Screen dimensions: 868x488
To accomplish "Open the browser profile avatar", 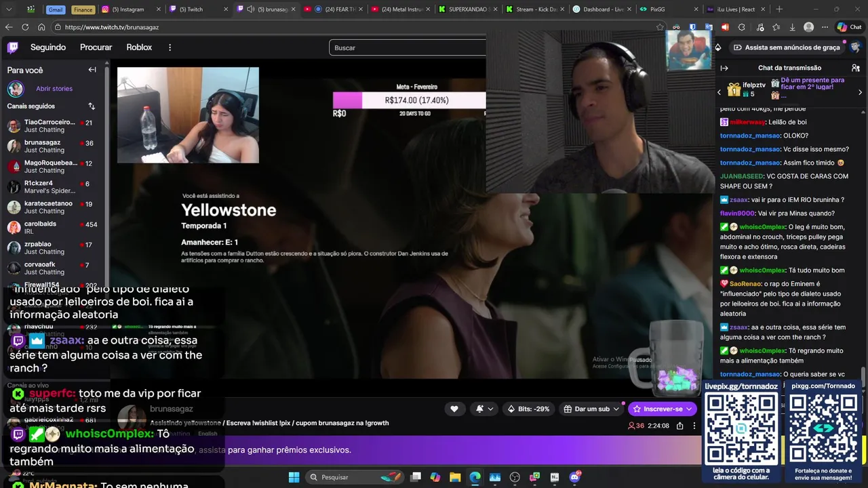I will tap(808, 27).
